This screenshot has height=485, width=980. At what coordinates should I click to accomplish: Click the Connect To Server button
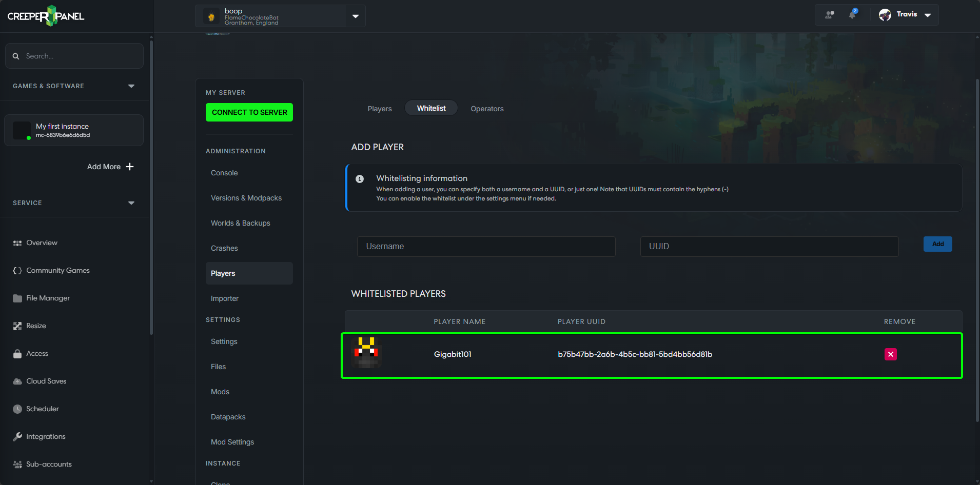(249, 112)
